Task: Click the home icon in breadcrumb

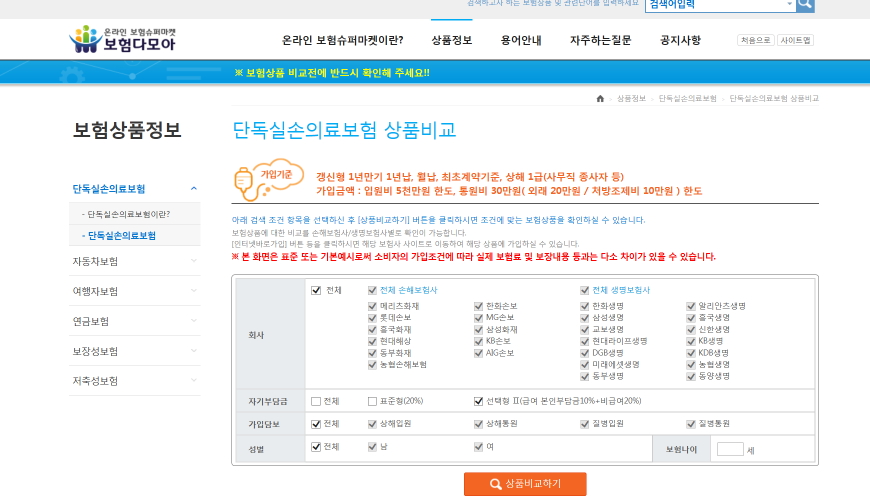Action: 600,99
